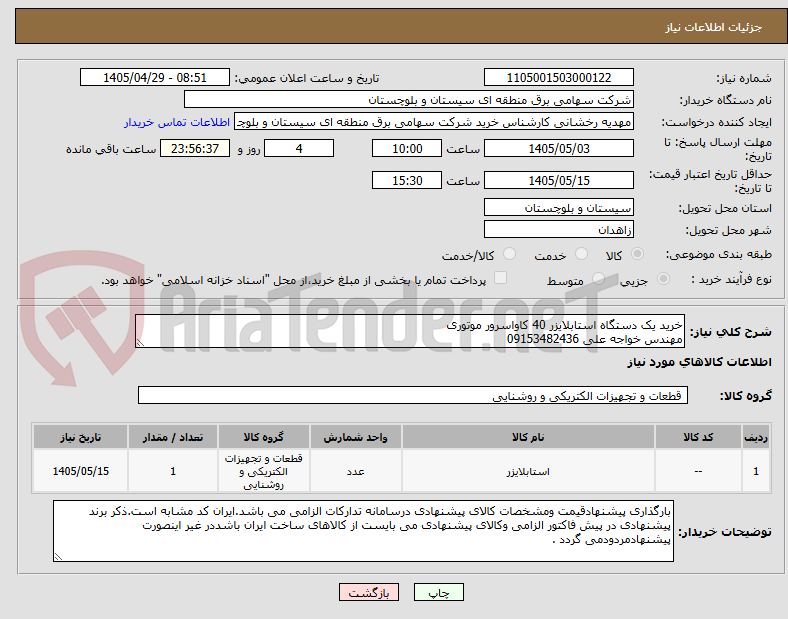Click the تاریخ نیاز column header
Screen dimensions: 788x619
[x=80, y=437]
